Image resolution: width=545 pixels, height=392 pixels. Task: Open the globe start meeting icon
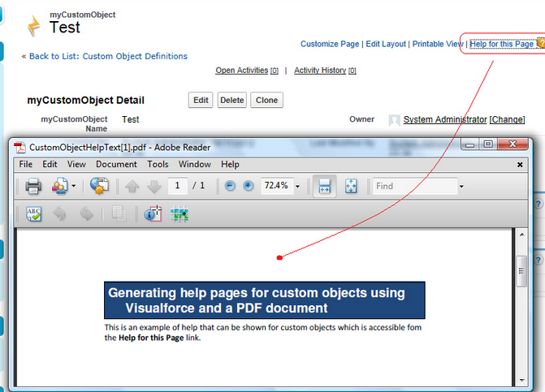click(x=99, y=186)
